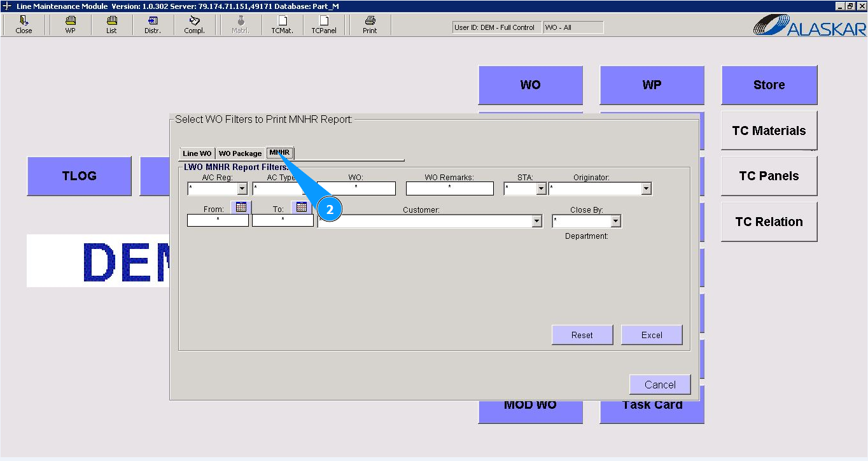Click the Close toolbar icon
868x461 pixels.
[24, 25]
